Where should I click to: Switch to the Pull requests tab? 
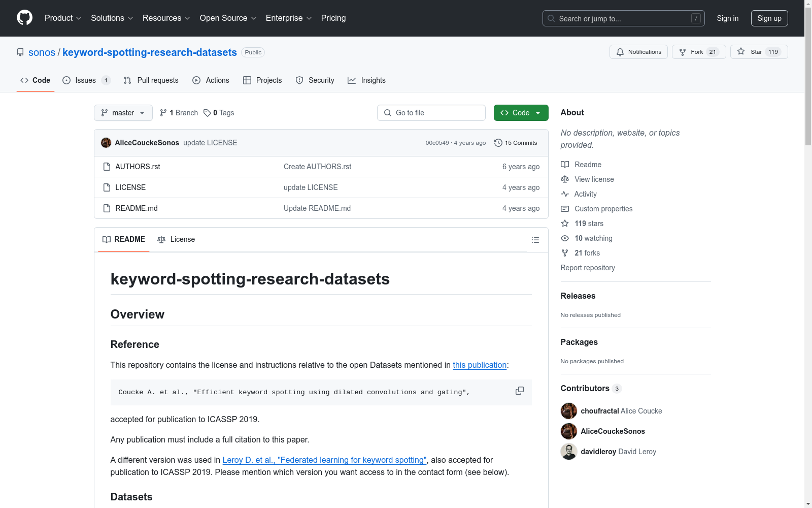coord(151,80)
